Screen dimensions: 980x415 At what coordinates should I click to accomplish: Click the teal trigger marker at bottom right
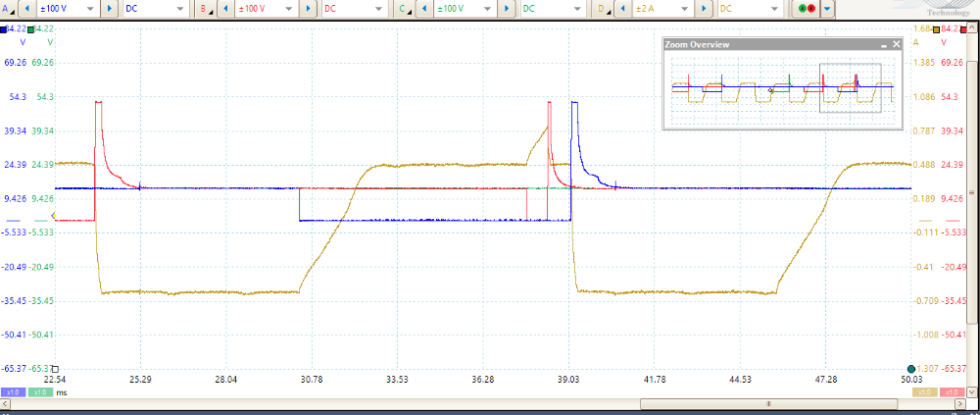(x=911, y=368)
